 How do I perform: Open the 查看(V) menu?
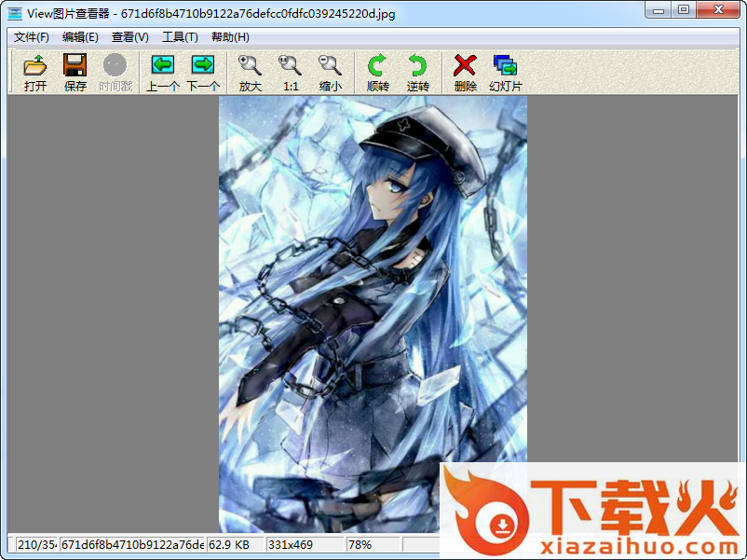point(130,37)
